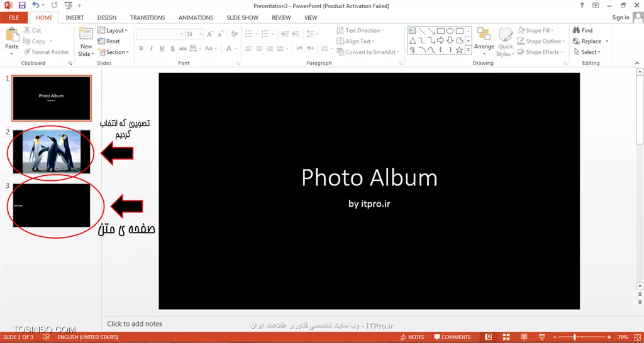Open Quick Styles gallery
The width and height of the screenshot is (644, 343).
[505, 42]
